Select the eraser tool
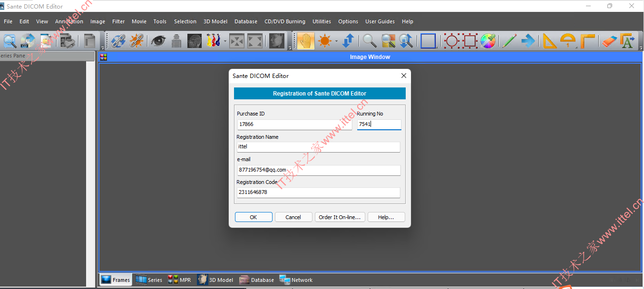This screenshot has width=644, height=289. 609,41
